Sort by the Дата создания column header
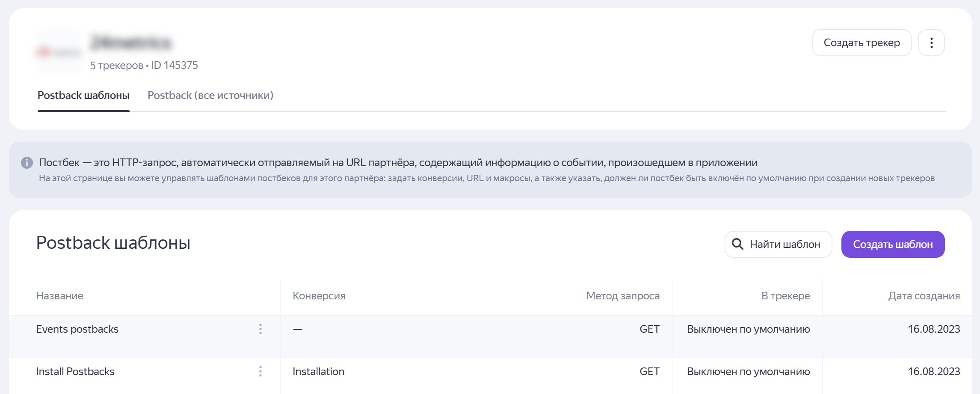Image resolution: width=980 pixels, height=394 pixels. tap(924, 296)
